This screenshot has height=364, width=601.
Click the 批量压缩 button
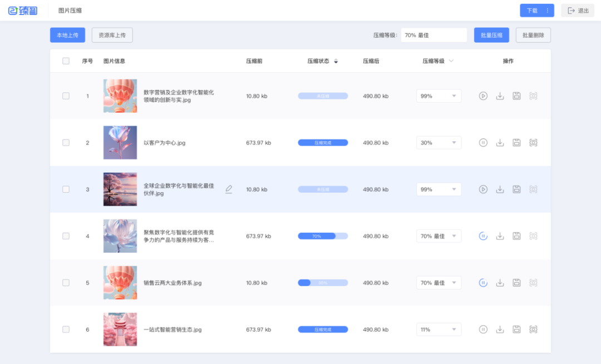click(491, 35)
